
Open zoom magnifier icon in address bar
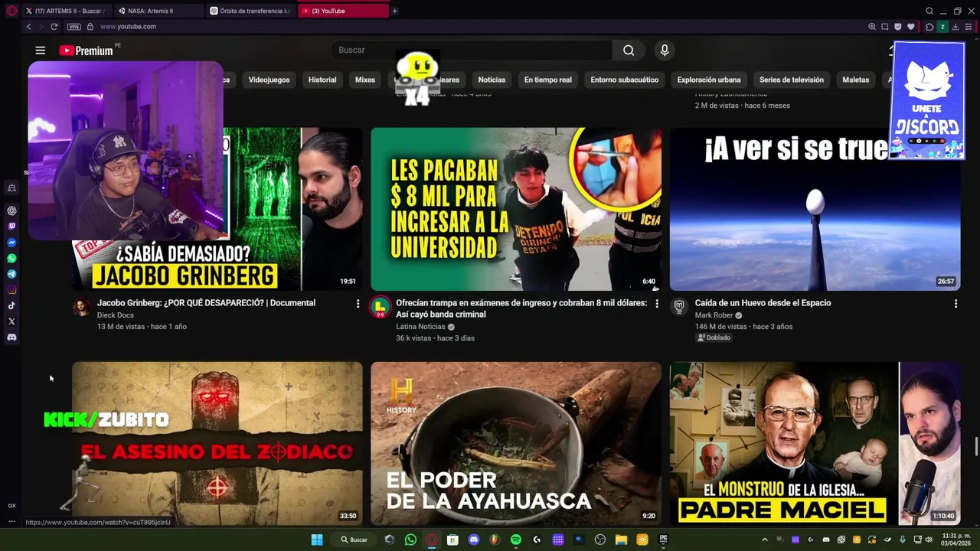tap(871, 27)
